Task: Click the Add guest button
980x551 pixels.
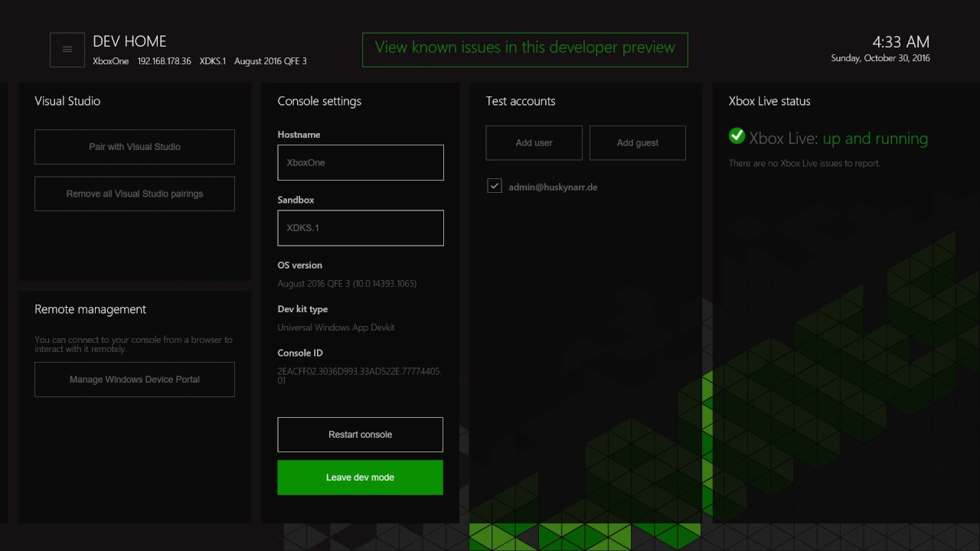Action: [x=638, y=143]
